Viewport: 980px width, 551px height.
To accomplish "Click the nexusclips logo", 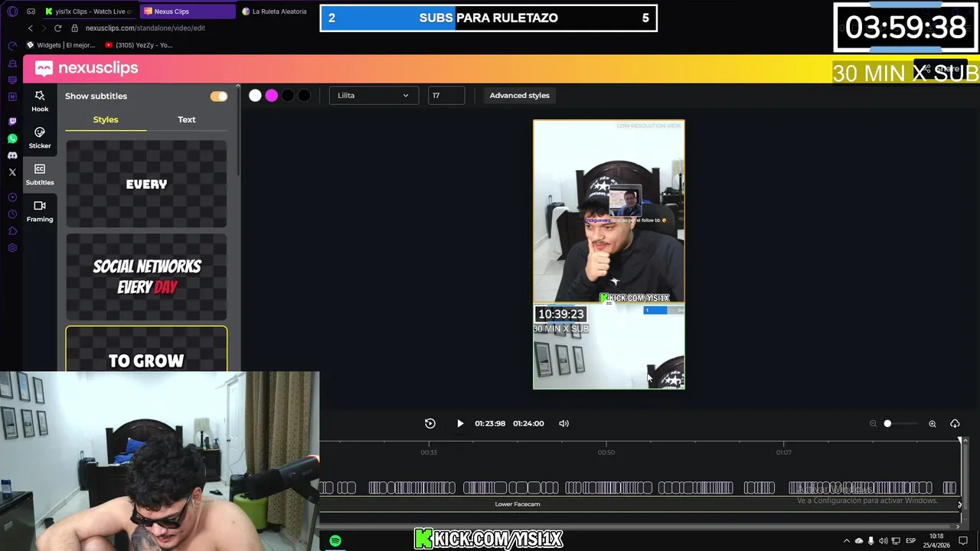I will (87, 68).
